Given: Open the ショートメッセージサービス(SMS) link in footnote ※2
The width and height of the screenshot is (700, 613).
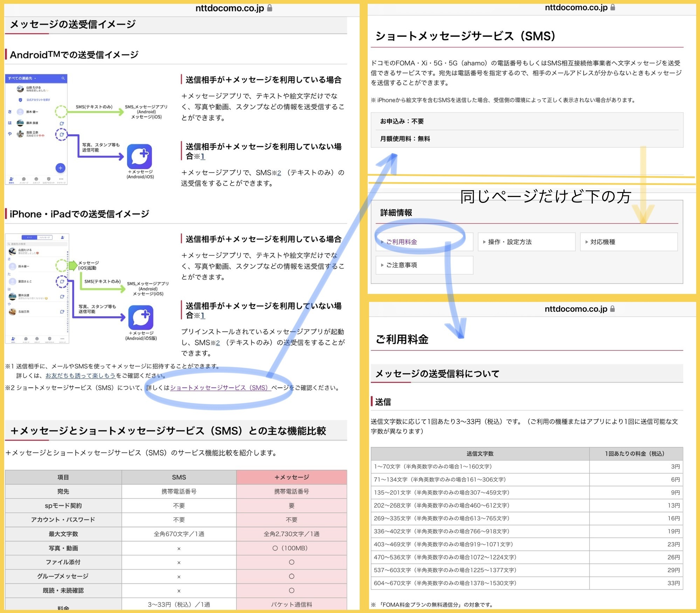Looking at the screenshot, I should [219, 388].
